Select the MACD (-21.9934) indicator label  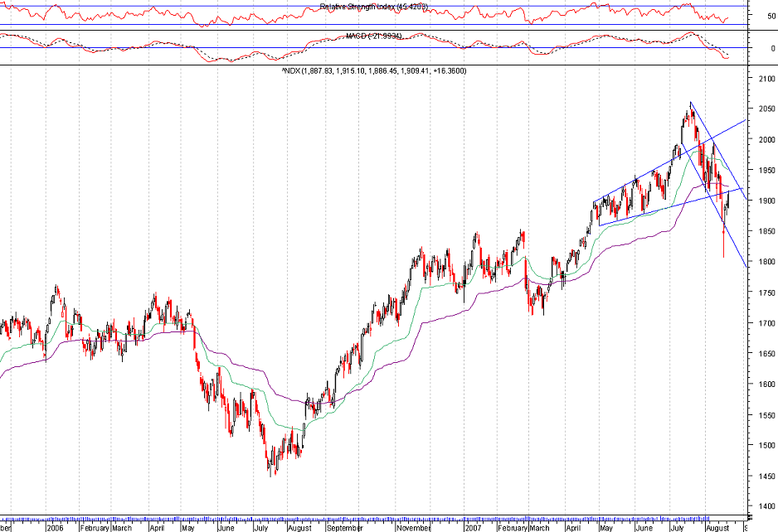pyautogui.click(x=373, y=36)
